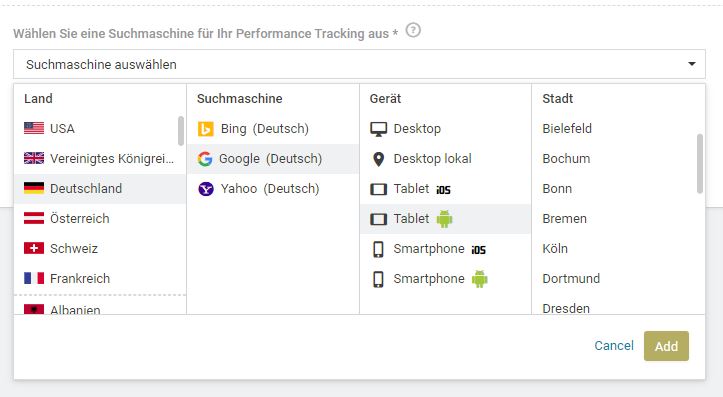Image resolution: width=723 pixels, height=397 pixels.
Task: Open the Suchmaschine auswählen dropdown arrow
Action: tap(692, 64)
